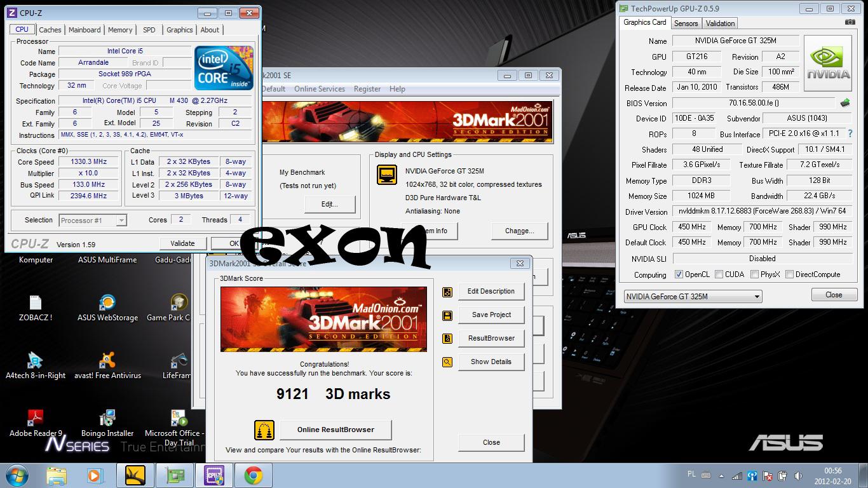Viewport: 868px width, 488px height.
Task: Click the GPU-Z screenshot camera icon
Action: click(850, 22)
